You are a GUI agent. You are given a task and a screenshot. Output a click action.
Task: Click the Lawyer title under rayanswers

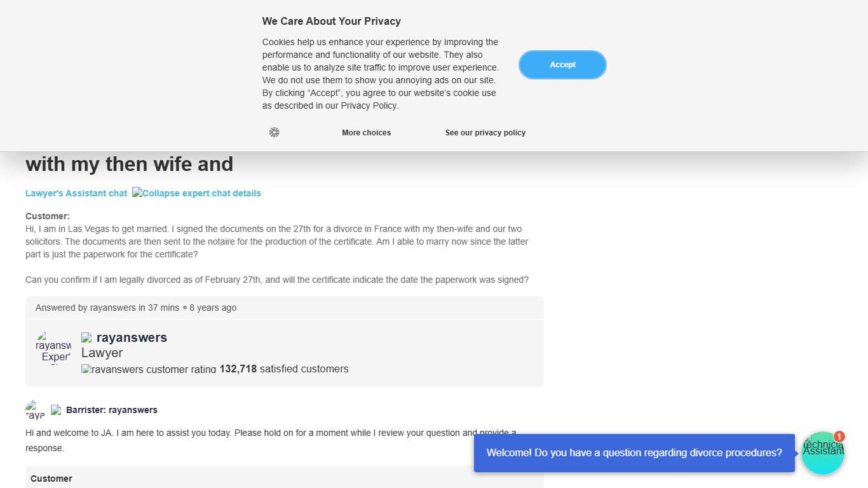coord(102,353)
